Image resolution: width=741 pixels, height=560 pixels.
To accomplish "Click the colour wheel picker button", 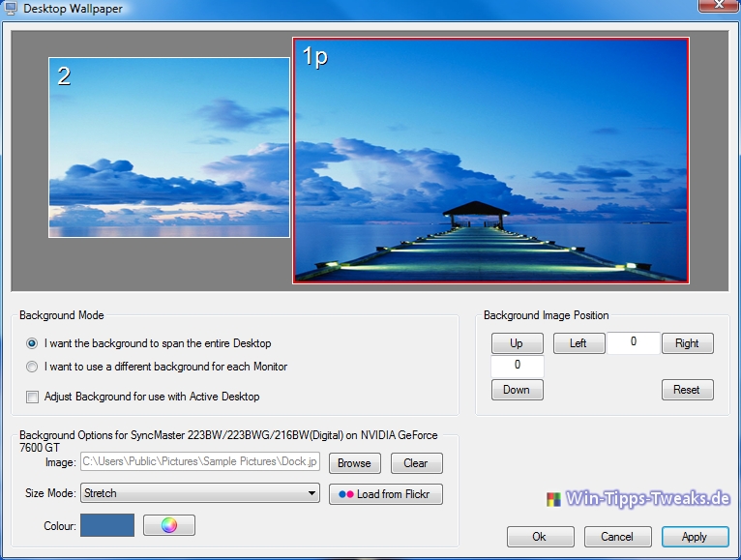I will pyautogui.click(x=169, y=525).
